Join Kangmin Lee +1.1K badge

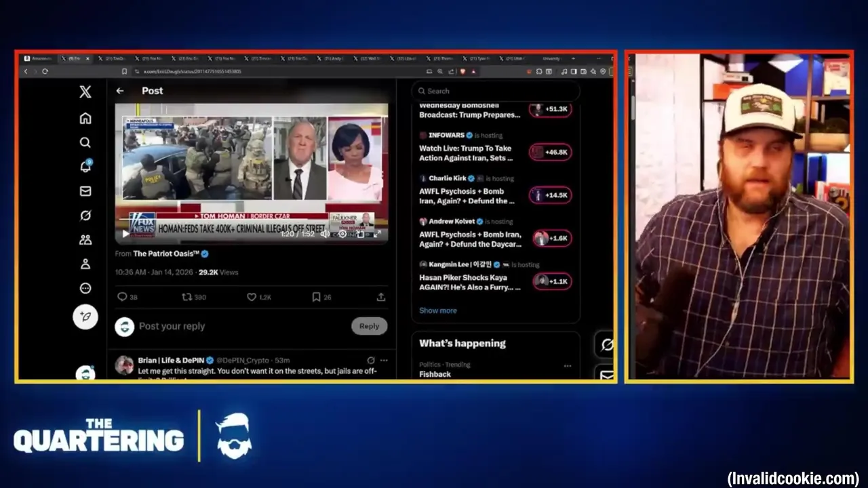[551, 281]
